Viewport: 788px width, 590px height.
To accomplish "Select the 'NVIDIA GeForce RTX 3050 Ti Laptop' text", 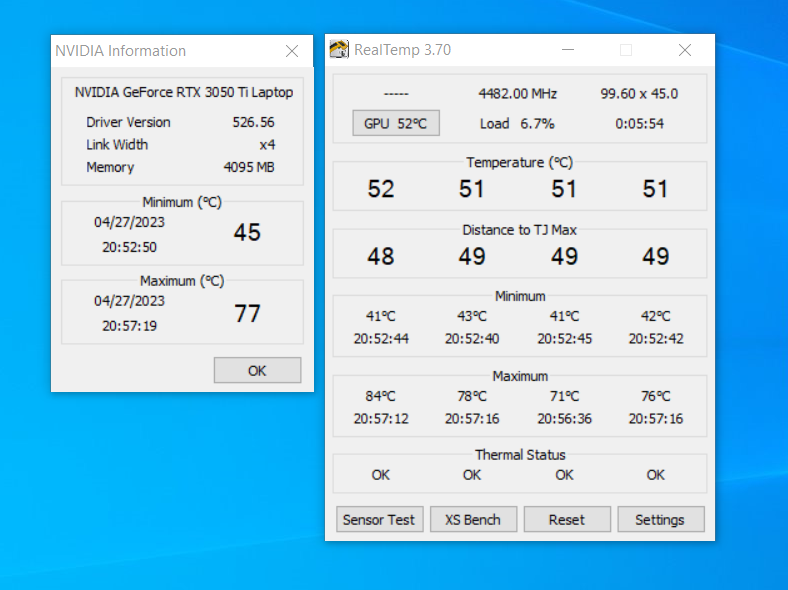I will pyautogui.click(x=184, y=92).
